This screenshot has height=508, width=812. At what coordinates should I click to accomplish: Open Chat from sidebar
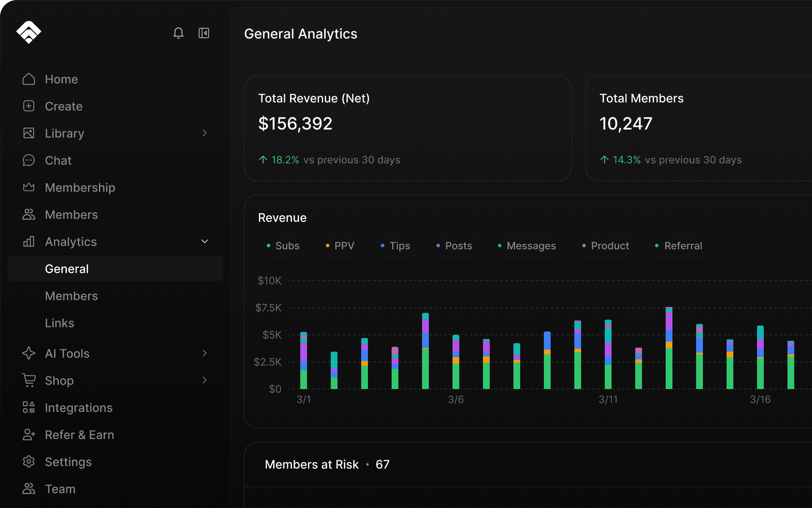tap(115, 160)
